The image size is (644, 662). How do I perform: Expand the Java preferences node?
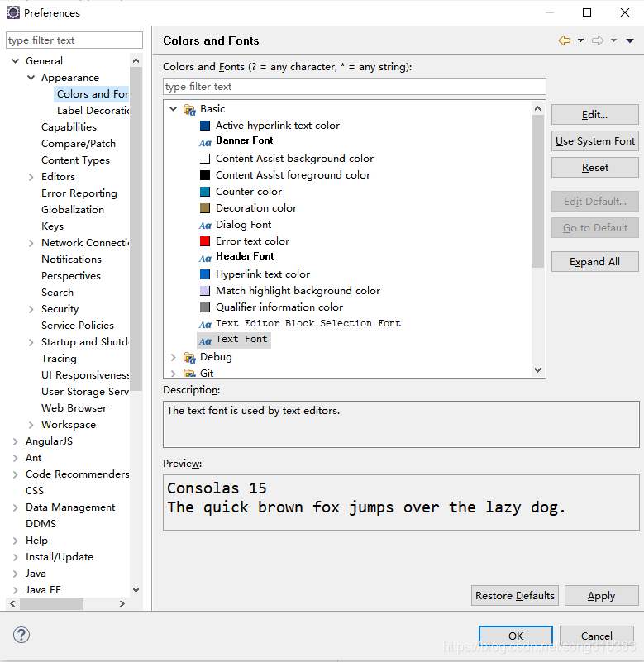coord(15,574)
